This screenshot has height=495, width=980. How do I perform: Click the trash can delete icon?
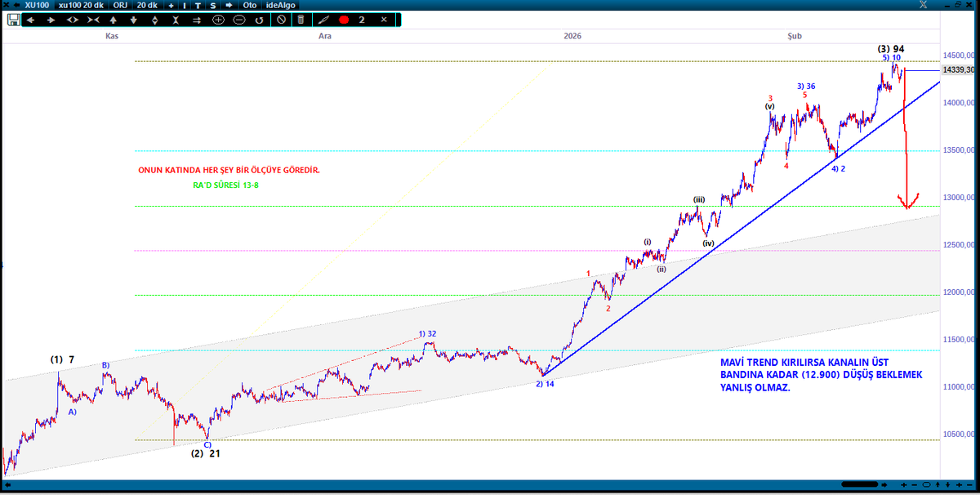(301, 20)
